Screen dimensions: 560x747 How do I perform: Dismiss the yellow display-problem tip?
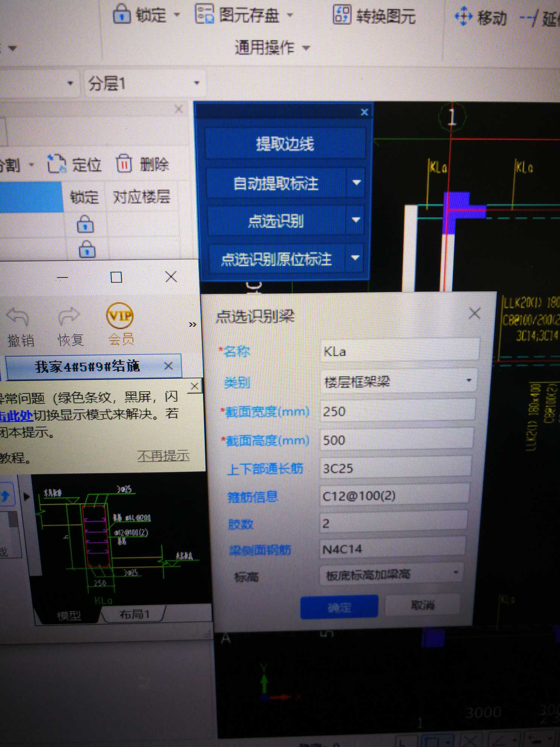tap(195, 386)
